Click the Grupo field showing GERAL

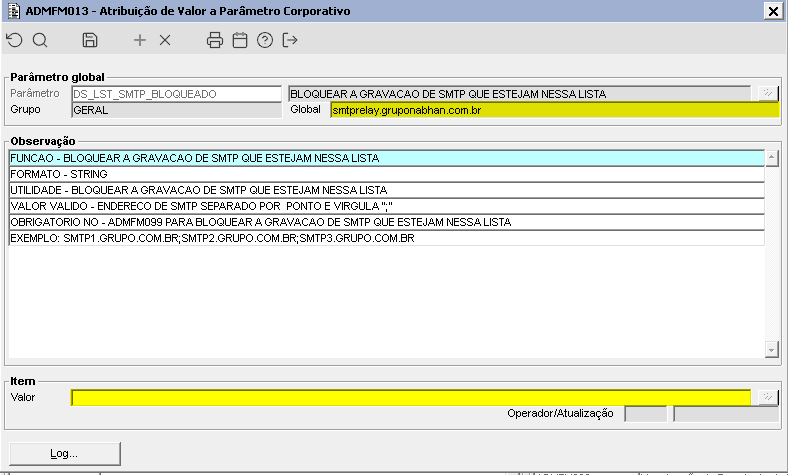pos(177,110)
